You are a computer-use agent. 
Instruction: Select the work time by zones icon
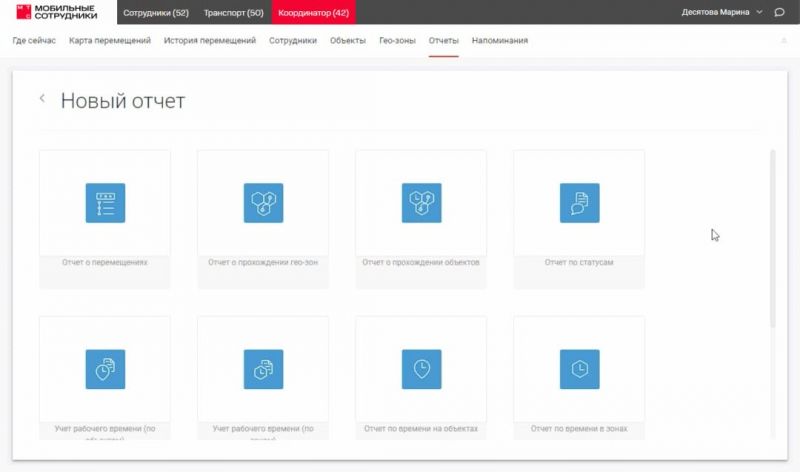263,369
